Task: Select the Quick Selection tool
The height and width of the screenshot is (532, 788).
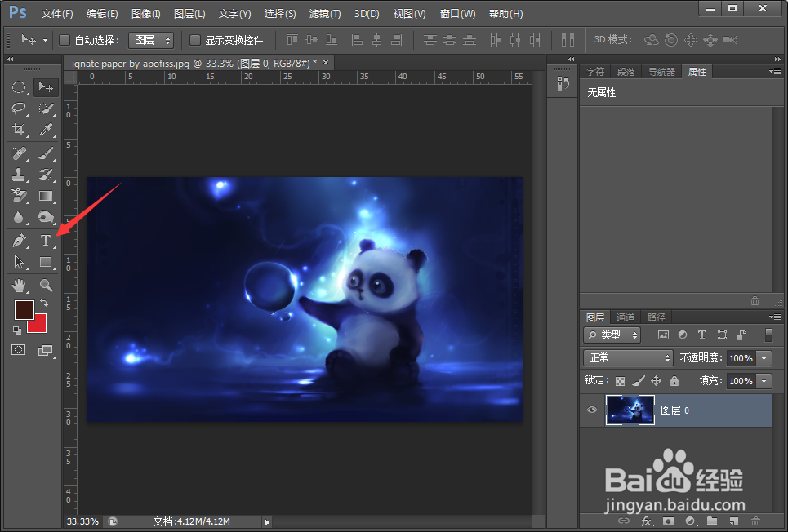Action: point(46,108)
